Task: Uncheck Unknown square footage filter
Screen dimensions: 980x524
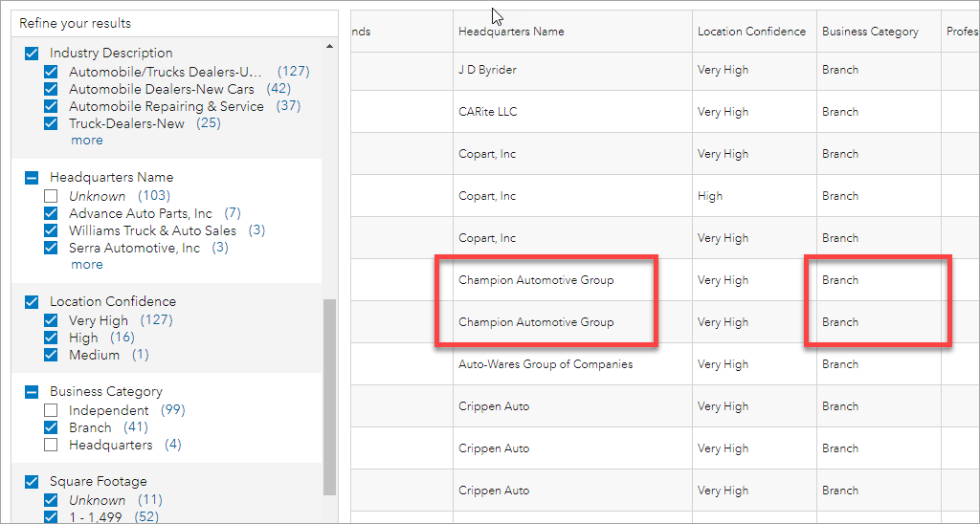Action: coord(52,500)
